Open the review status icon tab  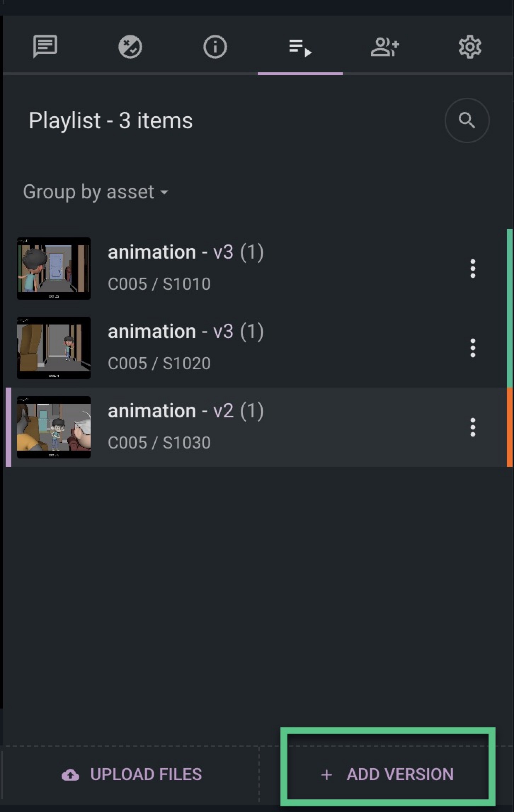130,46
